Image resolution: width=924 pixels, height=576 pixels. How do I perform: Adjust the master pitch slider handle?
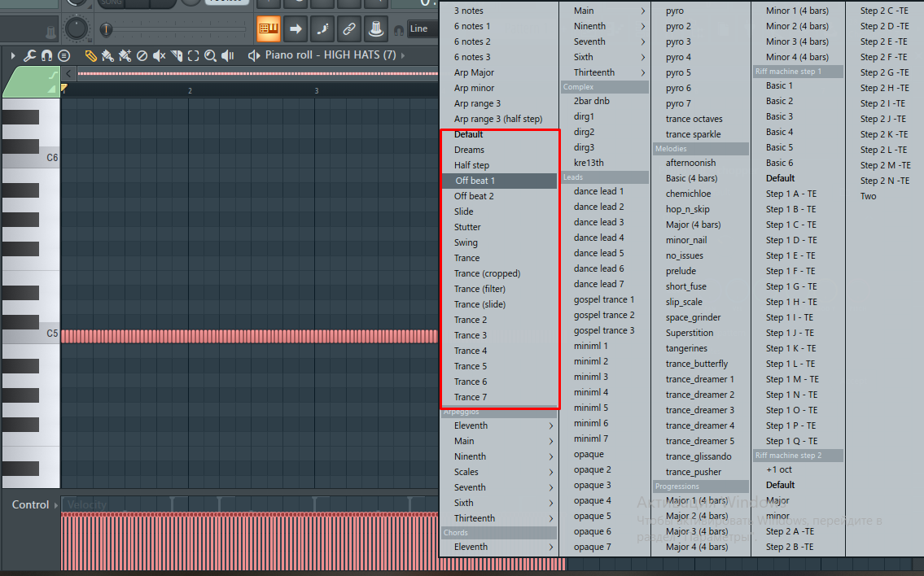click(106, 28)
